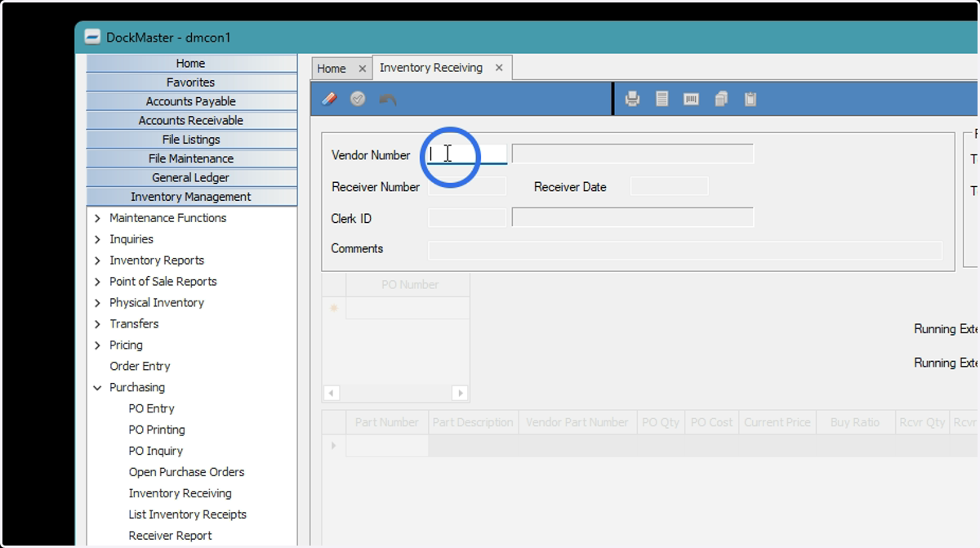Image resolution: width=980 pixels, height=548 pixels.
Task: Click the Part Number column header
Action: click(x=386, y=422)
